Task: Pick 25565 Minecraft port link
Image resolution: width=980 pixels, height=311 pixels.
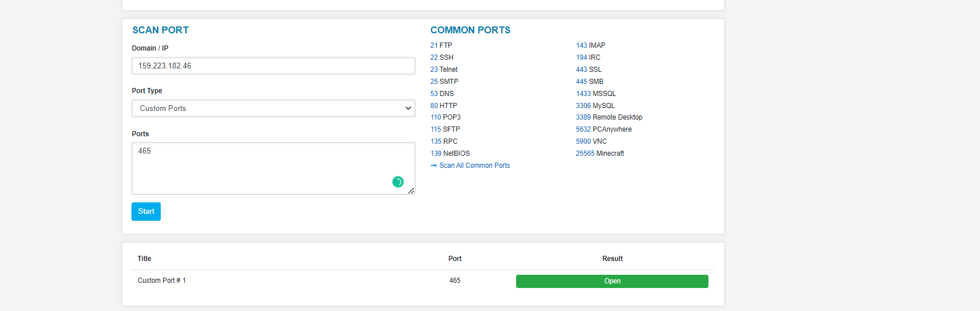Action: pos(599,153)
